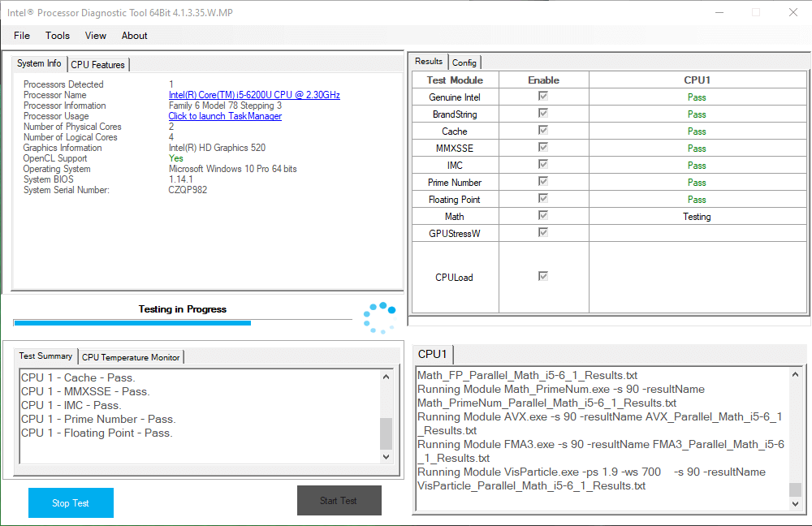Click Test Summary scroll up arrow
The height and width of the screenshot is (526, 812).
(386, 377)
